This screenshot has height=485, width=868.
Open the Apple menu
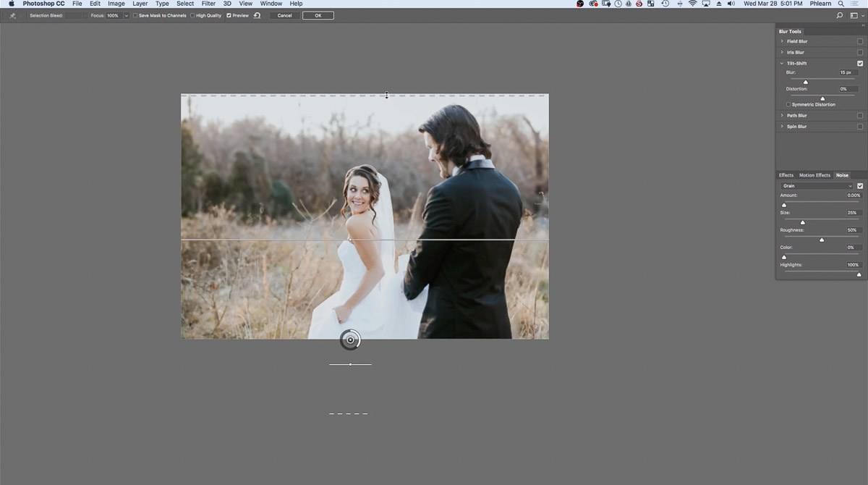(x=11, y=4)
